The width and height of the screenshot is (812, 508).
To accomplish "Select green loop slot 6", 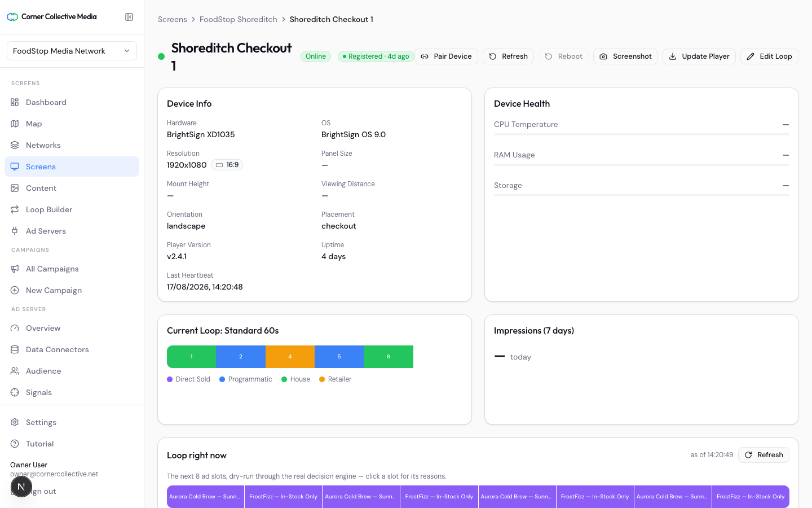I will [x=389, y=357].
